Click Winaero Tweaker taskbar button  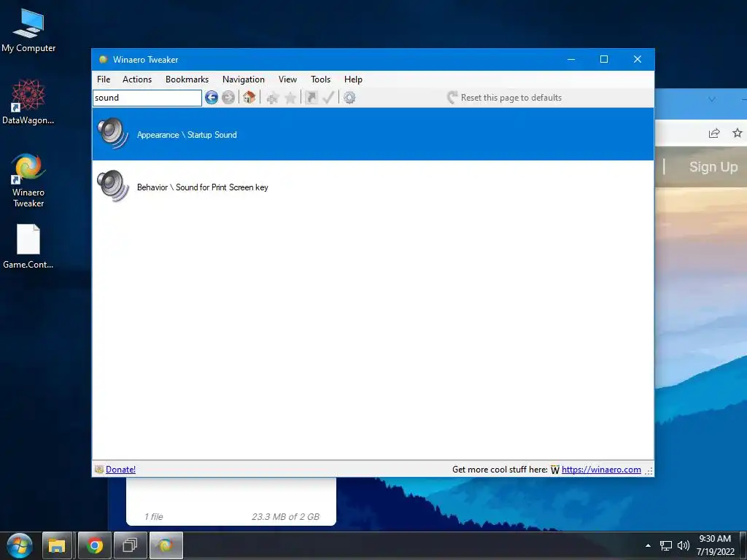pyautogui.click(x=166, y=545)
